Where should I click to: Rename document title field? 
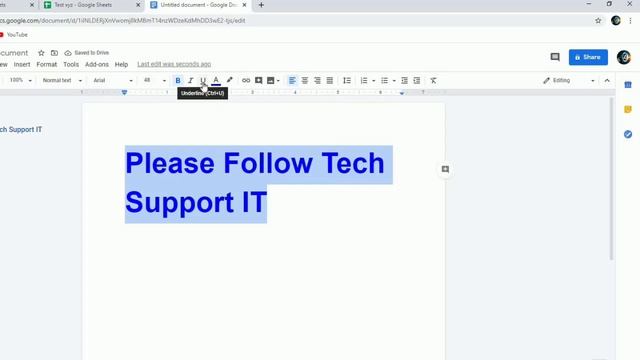click(x=14, y=53)
